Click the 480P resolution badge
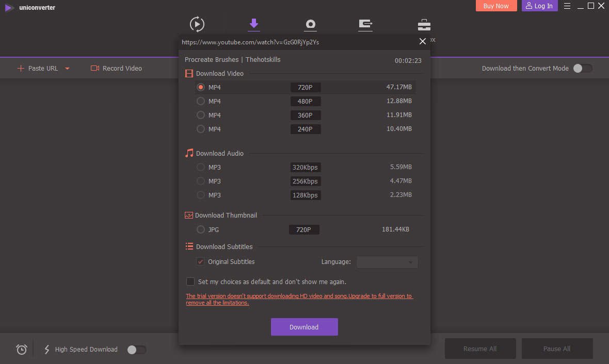 point(306,101)
